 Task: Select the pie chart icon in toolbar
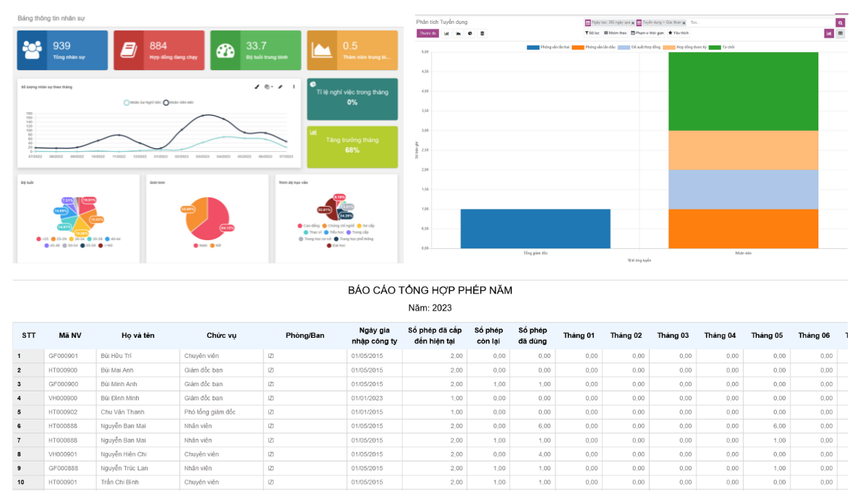470,33
